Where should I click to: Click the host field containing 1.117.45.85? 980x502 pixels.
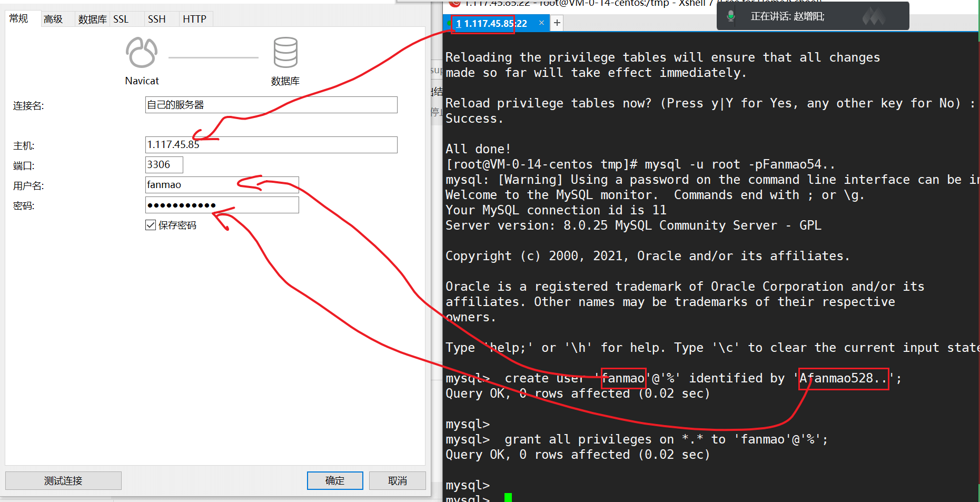pyautogui.click(x=271, y=145)
